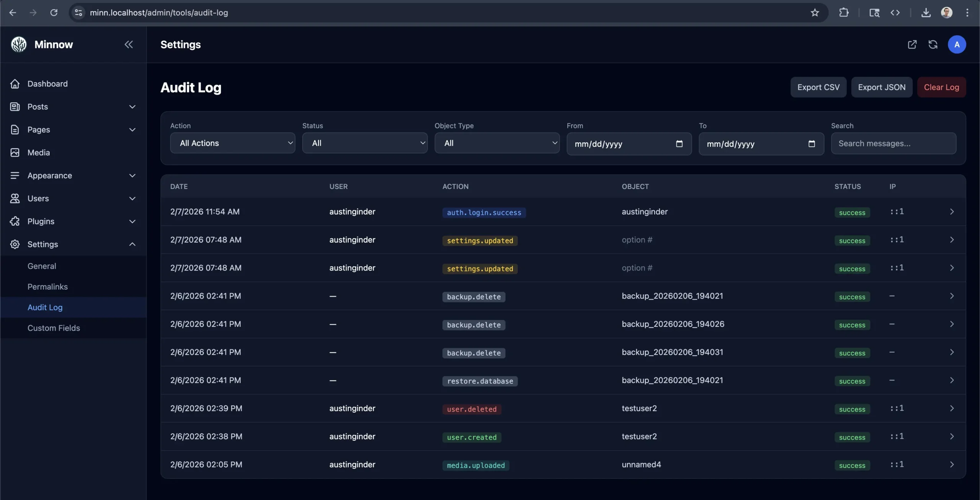The height and width of the screenshot is (500, 980).
Task: Open site in new window icon
Action: [912, 44]
